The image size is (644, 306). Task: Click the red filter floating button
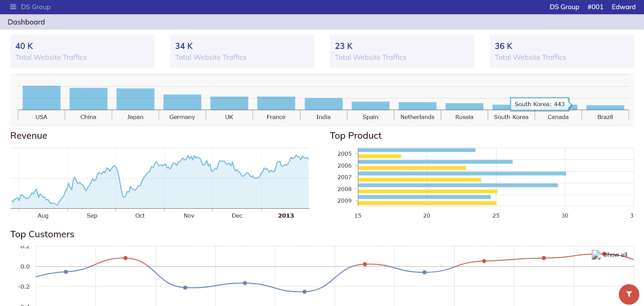[629, 294]
